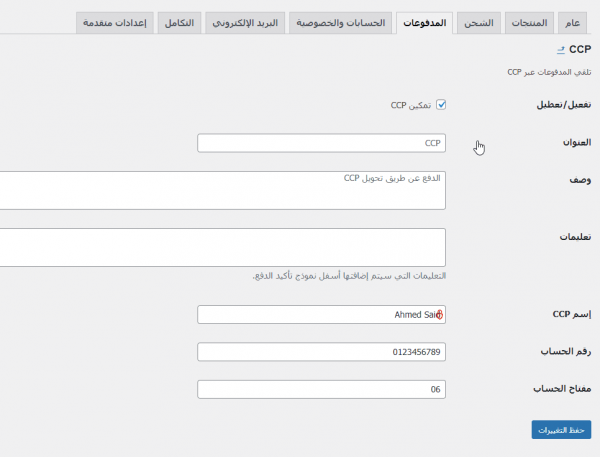This screenshot has width=600, height=457.
Task: Open the الشحن (Shipping) tab
Action: point(480,22)
